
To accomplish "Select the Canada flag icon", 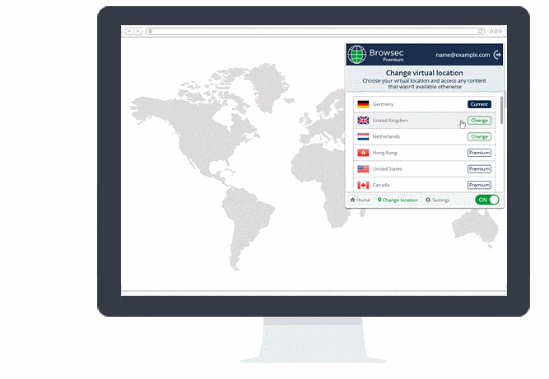I will point(363,185).
